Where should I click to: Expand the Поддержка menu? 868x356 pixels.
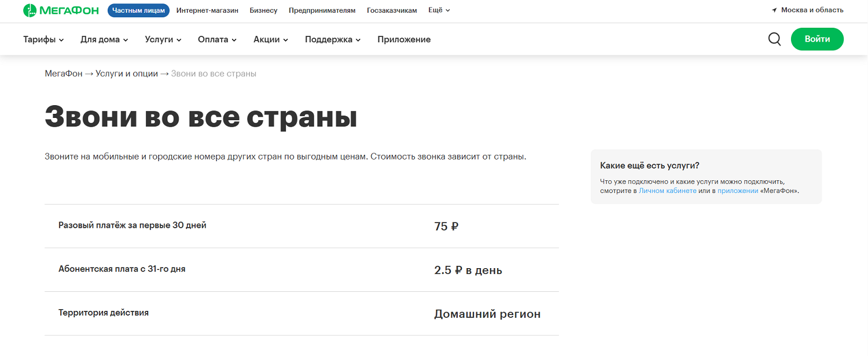[333, 39]
